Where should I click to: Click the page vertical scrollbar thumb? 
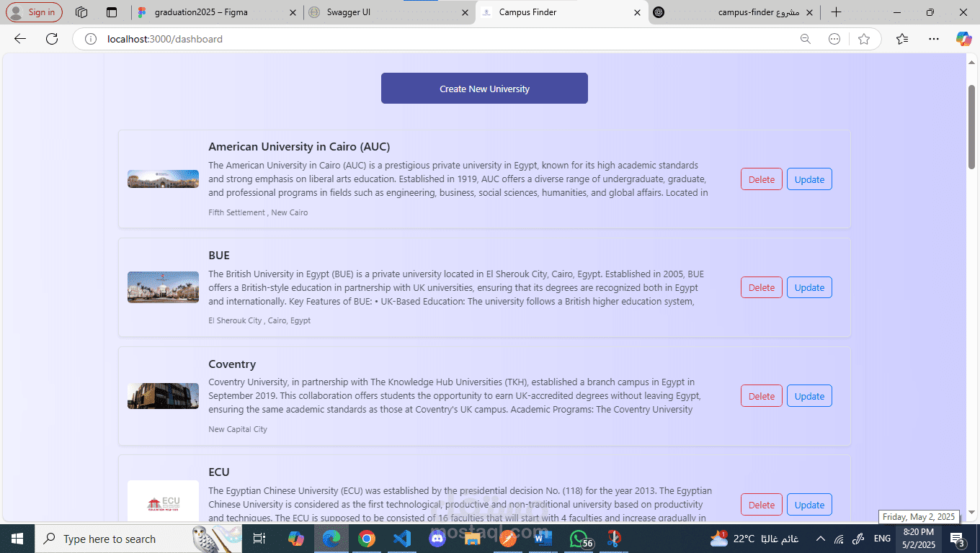(971, 127)
